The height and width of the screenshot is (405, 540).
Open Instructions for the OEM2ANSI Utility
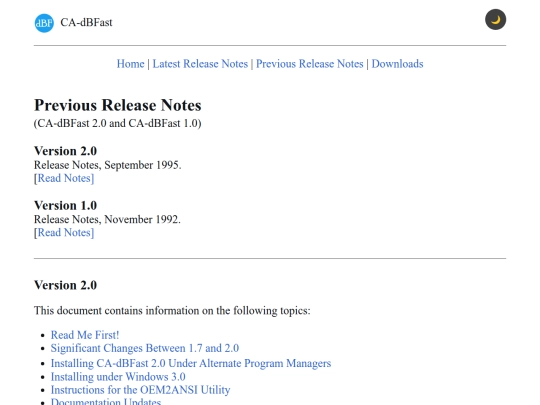141,390
